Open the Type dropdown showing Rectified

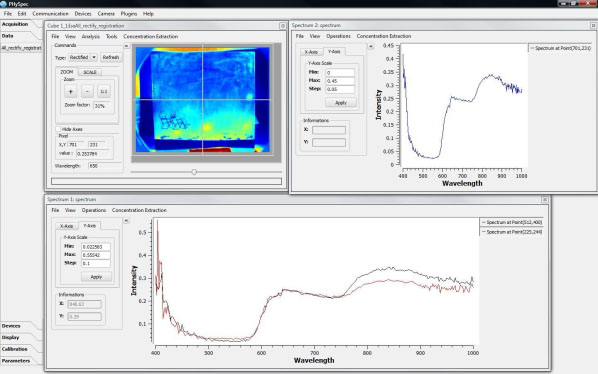(83, 57)
